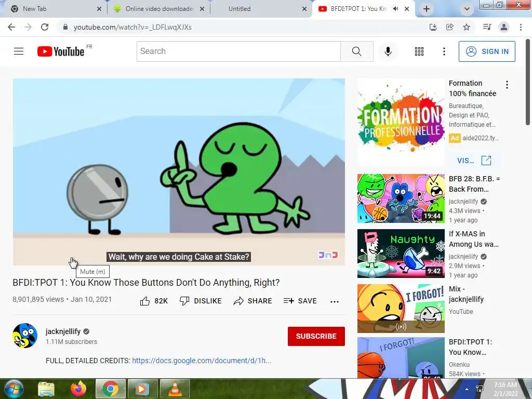Click the SHARE button
Image resolution: width=532 pixels, height=399 pixels.
coord(253,301)
